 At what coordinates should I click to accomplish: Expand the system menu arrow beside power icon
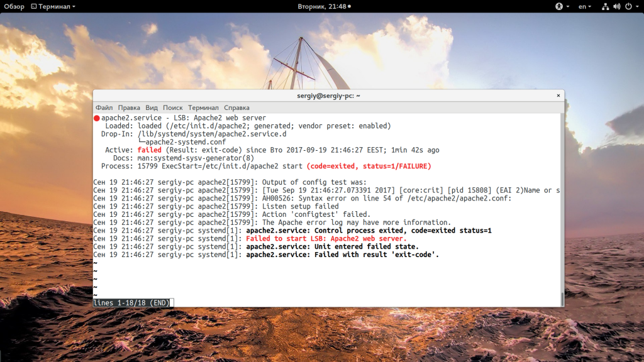click(x=636, y=6)
